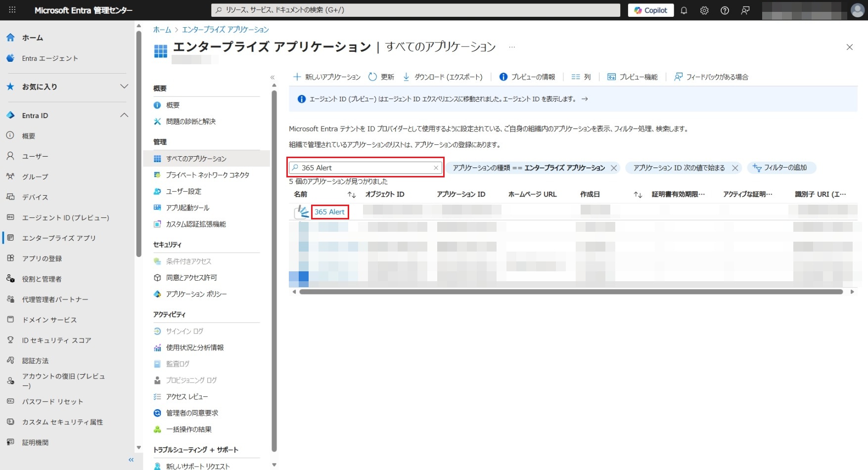The height and width of the screenshot is (470, 868).
Task: Expand the お気に入り section
Action: (x=124, y=86)
